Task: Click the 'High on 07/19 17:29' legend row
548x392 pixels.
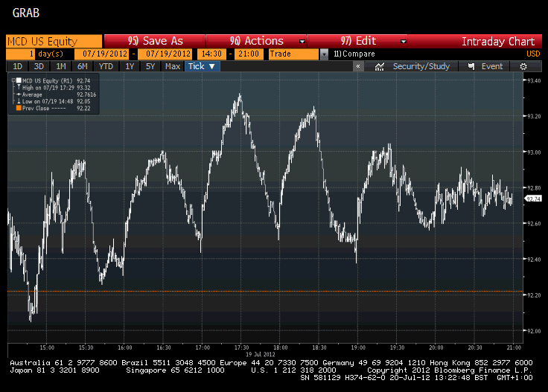Action: pyautogui.click(x=57, y=88)
